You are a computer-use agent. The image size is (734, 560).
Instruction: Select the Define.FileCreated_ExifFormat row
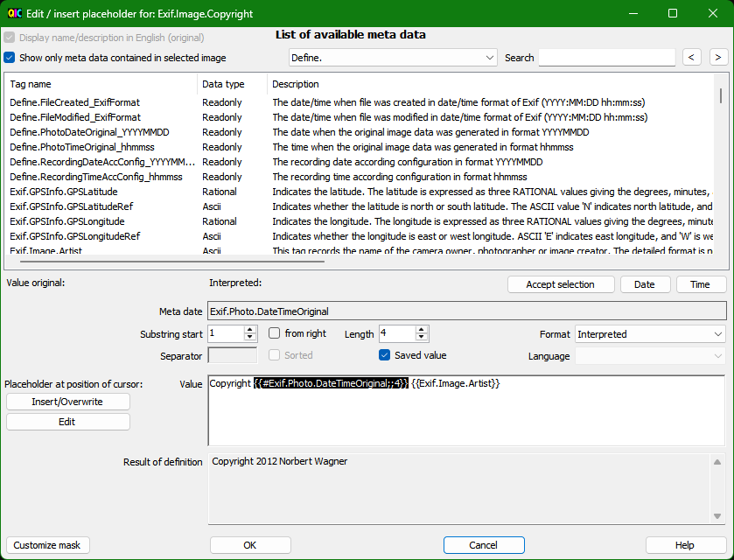(360, 102)
